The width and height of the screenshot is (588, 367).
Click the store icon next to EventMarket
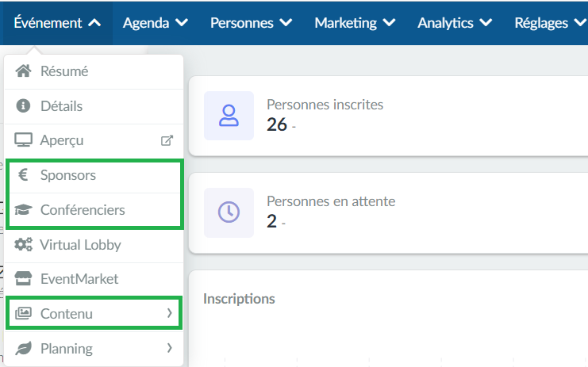tap(23, 279)
